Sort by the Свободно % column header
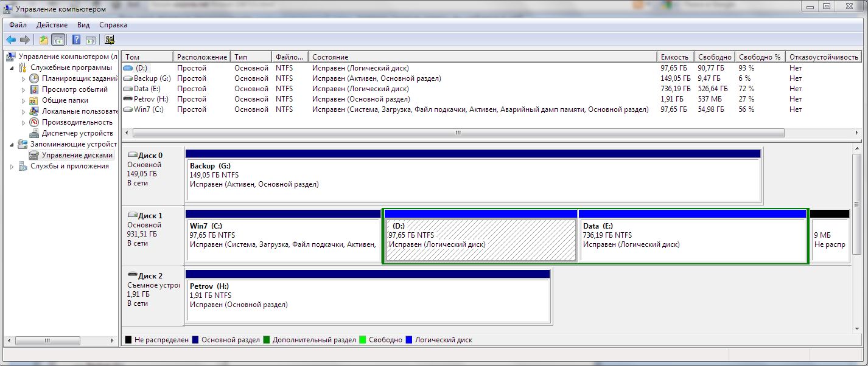Viewport: 868px width, 366px height. pos(760,57)
